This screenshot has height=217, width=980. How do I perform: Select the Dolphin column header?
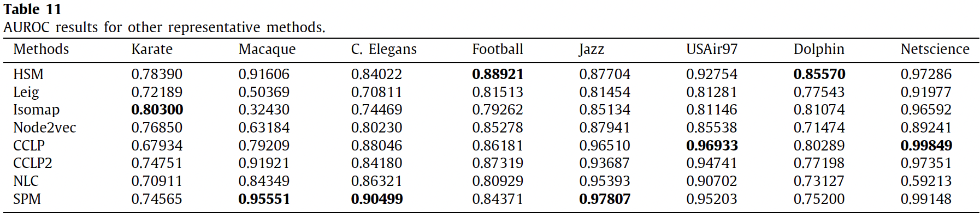[819, 50]
